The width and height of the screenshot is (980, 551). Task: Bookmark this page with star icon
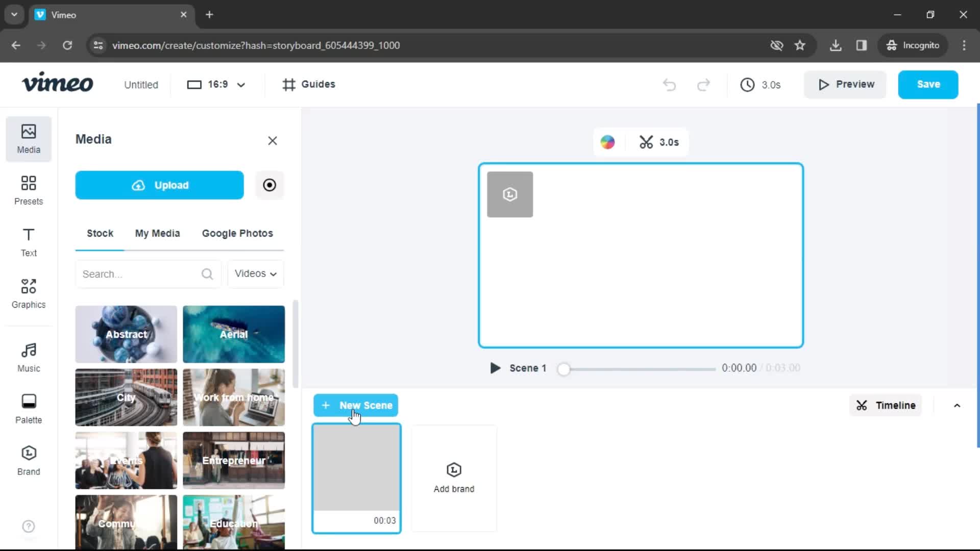(800, 45)
